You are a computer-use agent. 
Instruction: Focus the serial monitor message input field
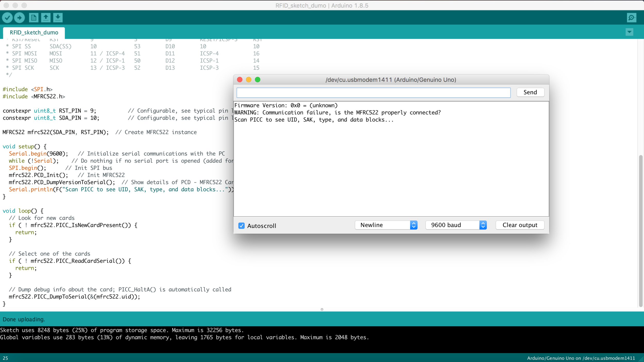tap(373, 92)
